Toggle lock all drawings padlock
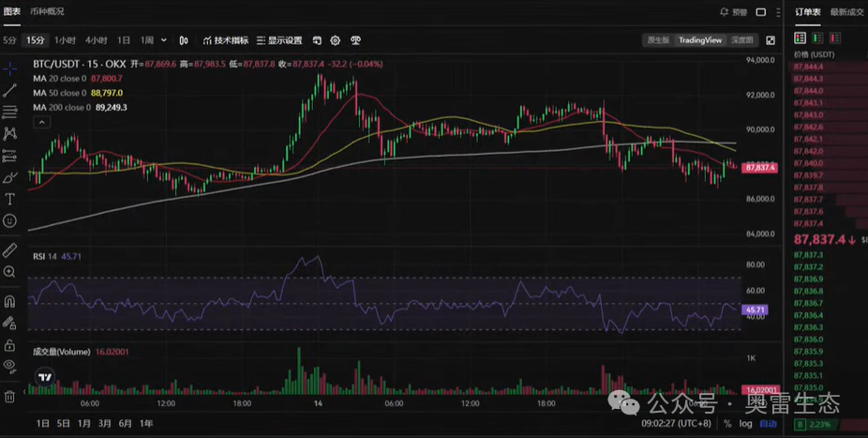 (x=9, y=345)
